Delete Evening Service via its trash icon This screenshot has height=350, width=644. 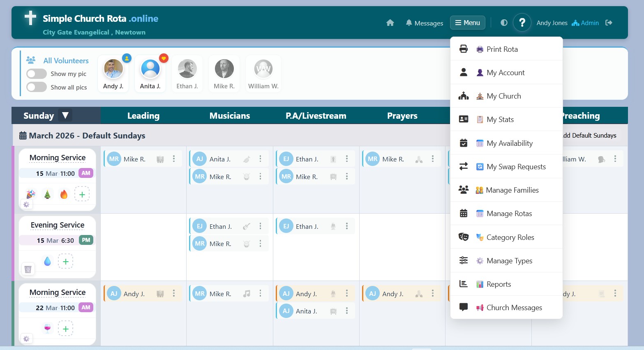tap(28, 269)
